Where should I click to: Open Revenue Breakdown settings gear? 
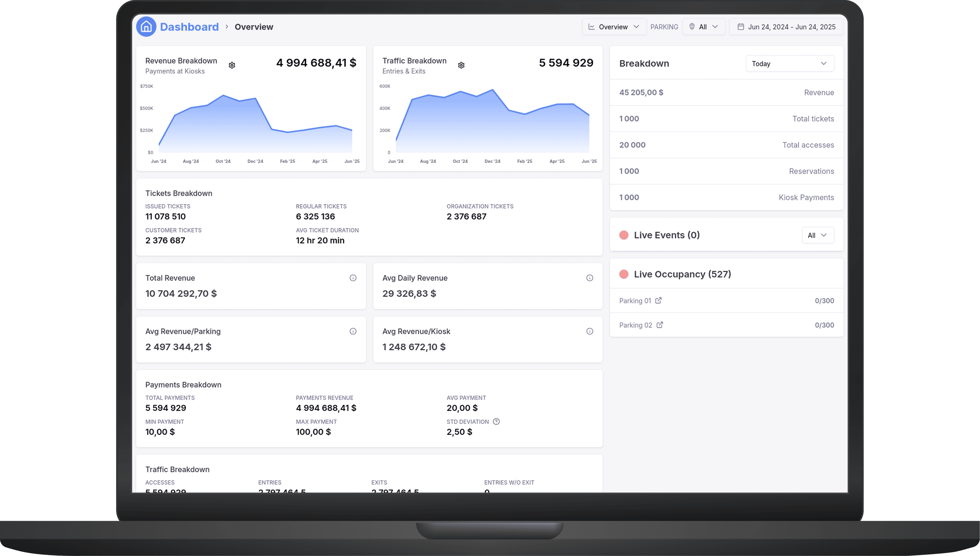[x=232, y=65]
